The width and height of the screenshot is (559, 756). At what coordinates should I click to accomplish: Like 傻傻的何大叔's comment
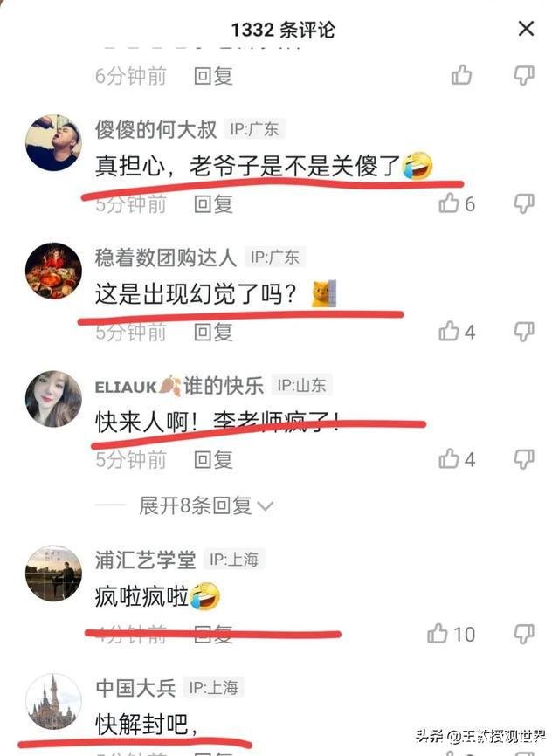pyautogui.click(x=449, y=203)
